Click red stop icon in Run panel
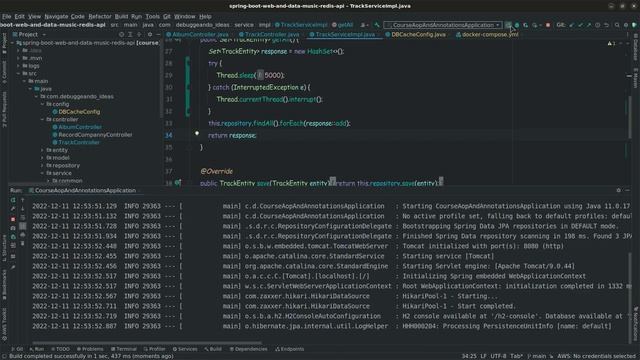The height and width of the screenshot is (360, 640). click(13, 219)
